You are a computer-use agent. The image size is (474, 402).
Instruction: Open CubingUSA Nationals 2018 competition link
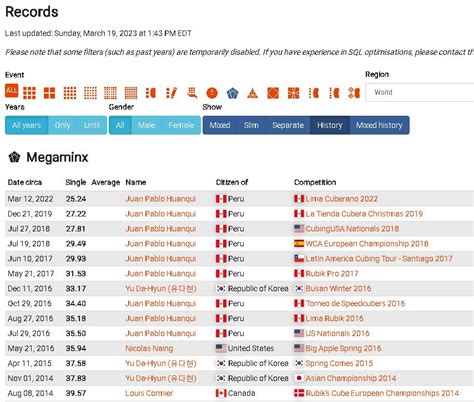pos(352,229)
